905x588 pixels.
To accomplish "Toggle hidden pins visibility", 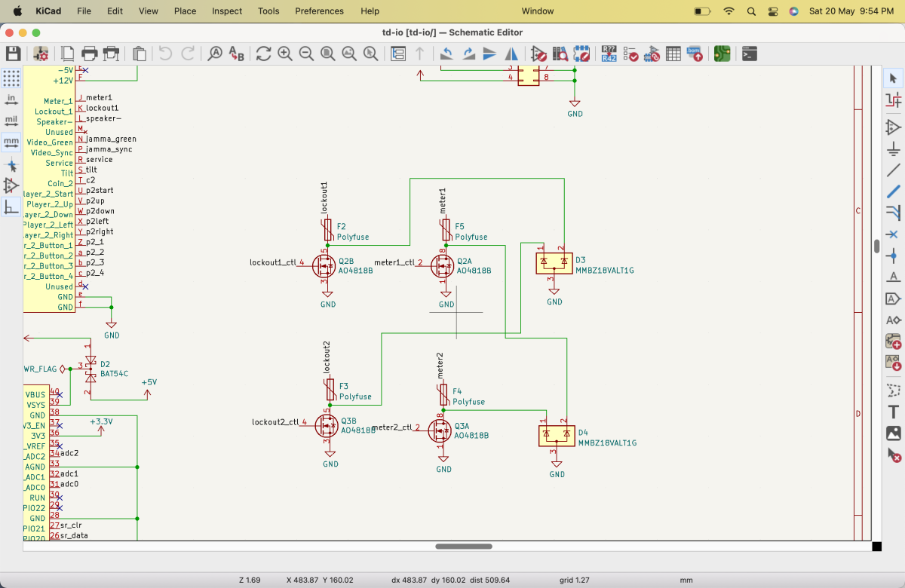I will tap(11, 185).
